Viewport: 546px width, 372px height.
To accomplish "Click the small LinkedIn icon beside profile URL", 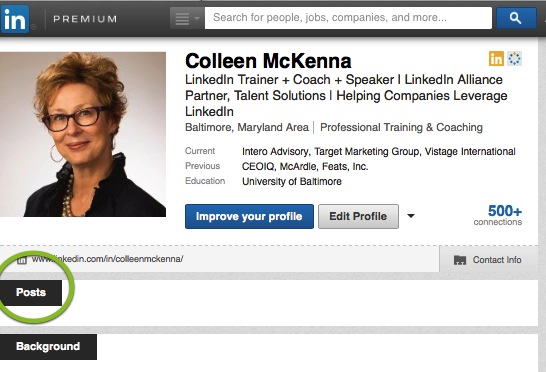I will click(x=22, y=260).
